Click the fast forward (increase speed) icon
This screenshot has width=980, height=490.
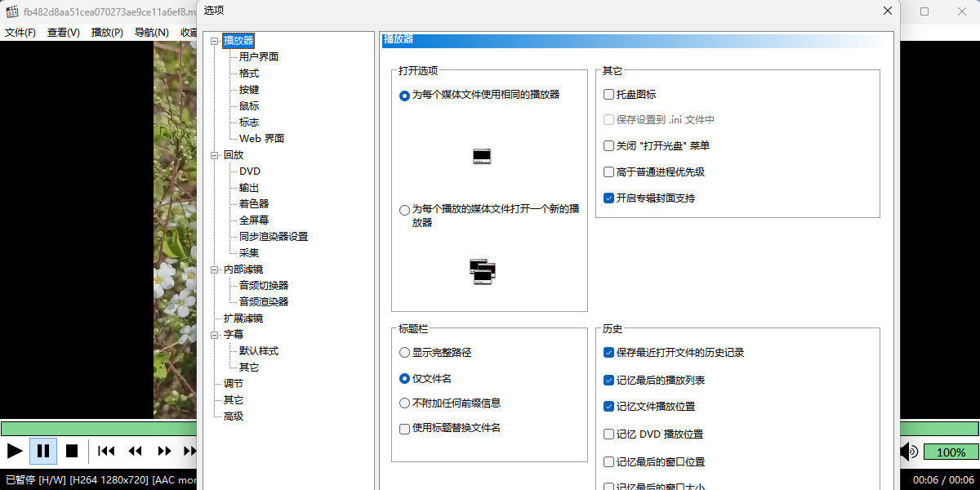click(165, 451)
